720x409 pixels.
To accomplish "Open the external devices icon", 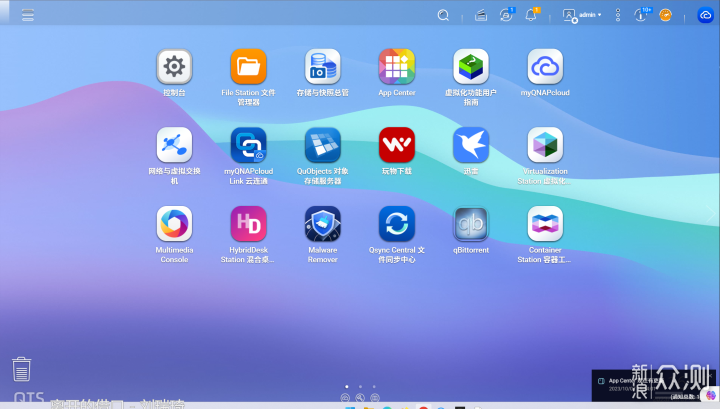I will tap(506, 15).
